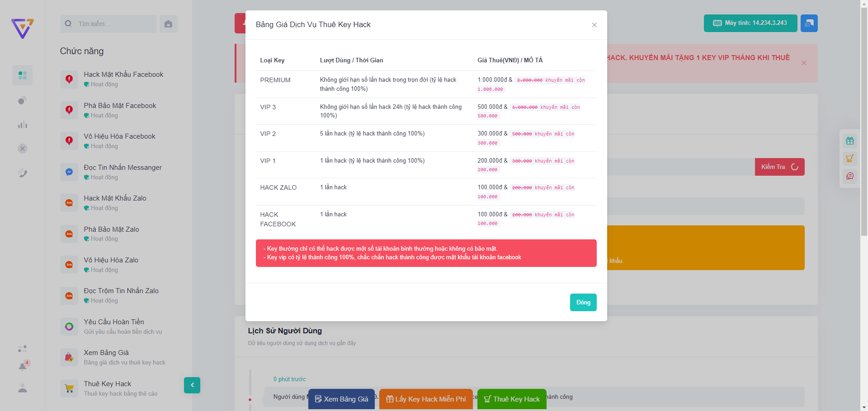
Task: Open the dashboard grid icon in left sidebar
Action: pos(22,75)
